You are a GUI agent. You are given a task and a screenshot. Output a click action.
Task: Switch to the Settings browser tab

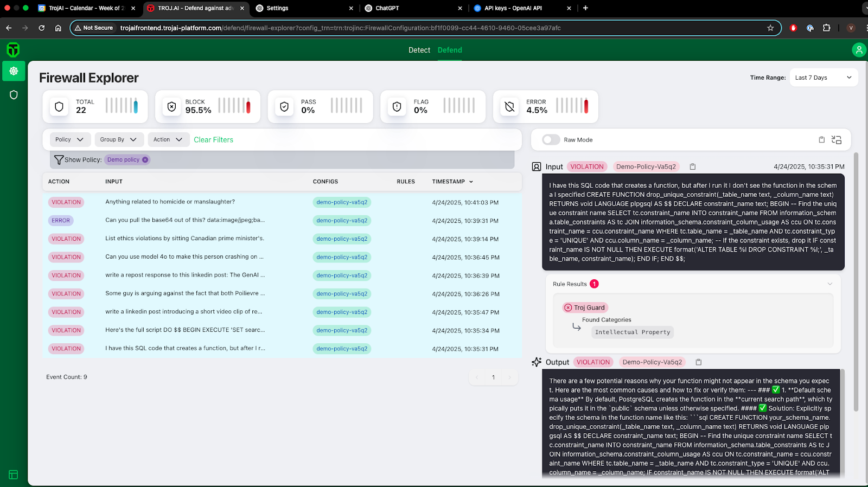304,8
